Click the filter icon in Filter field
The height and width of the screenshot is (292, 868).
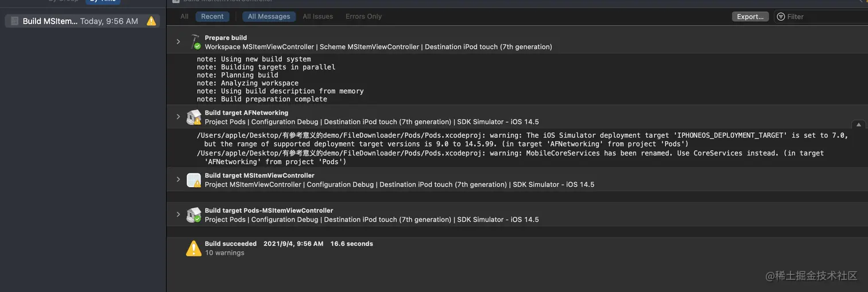point(781,17)
